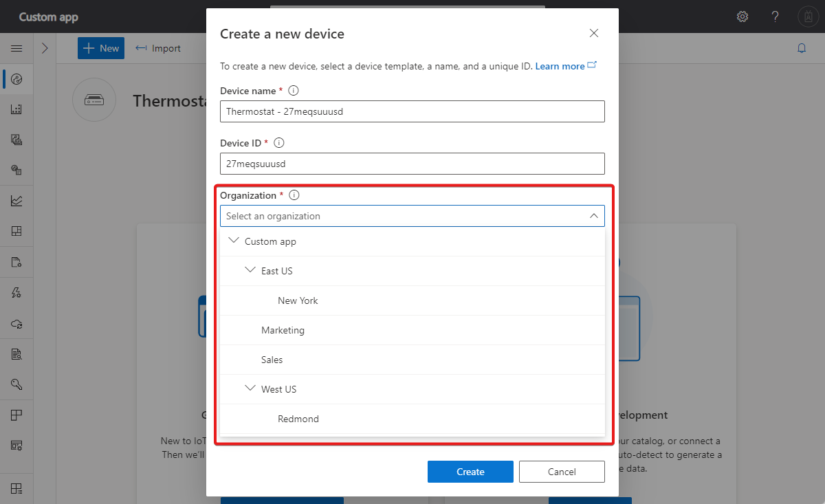
Task: Click the New button in toolbar
Action: click(101, 48)
